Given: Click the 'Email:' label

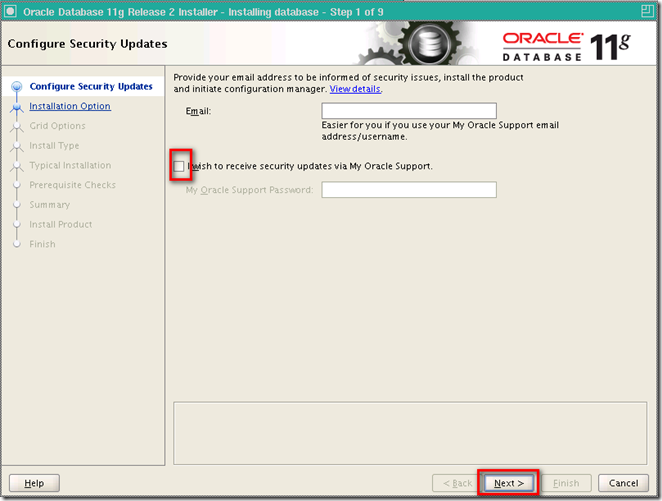Looking at the screenshot, I should [x=198, y=111].
